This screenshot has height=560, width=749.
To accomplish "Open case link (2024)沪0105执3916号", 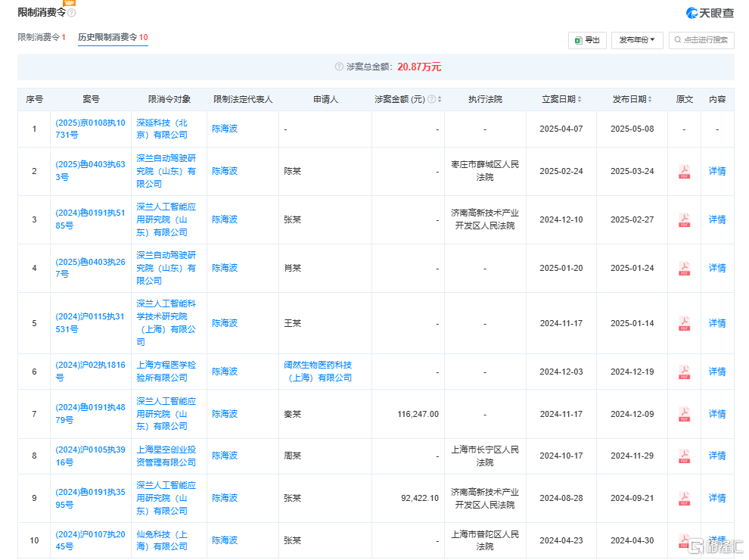I will (90, 456).
